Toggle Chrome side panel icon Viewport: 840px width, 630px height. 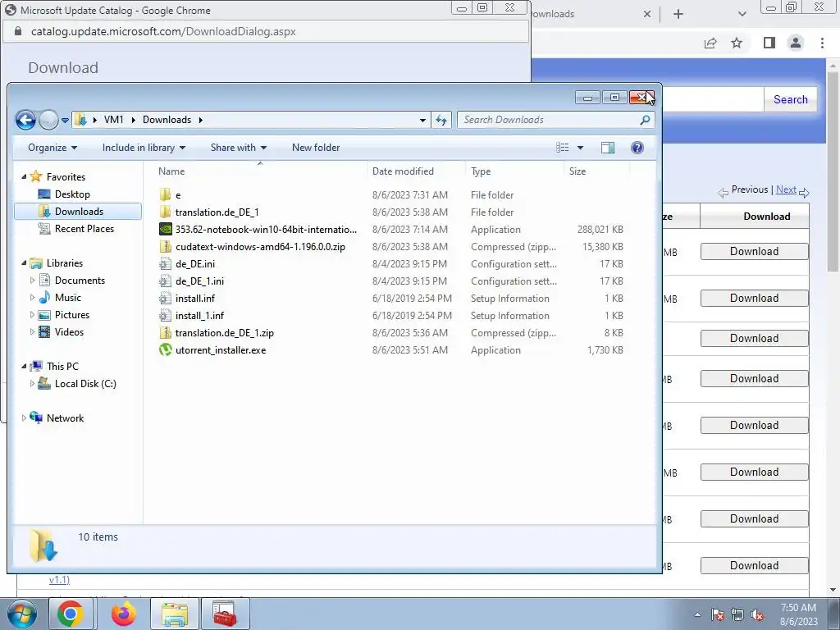click(769, 43)
